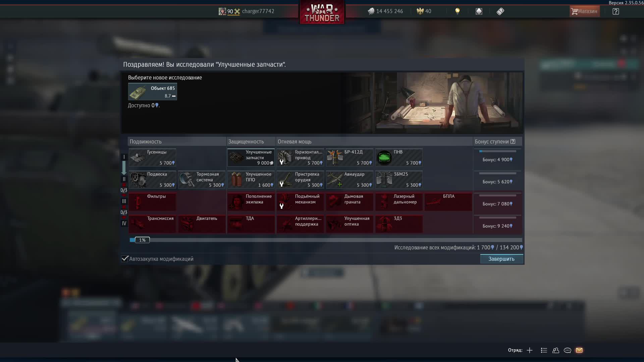The image size is (644, 362).
Task: Click the Улучшенные запчасти modification tile
Action: tap(251, 158)
